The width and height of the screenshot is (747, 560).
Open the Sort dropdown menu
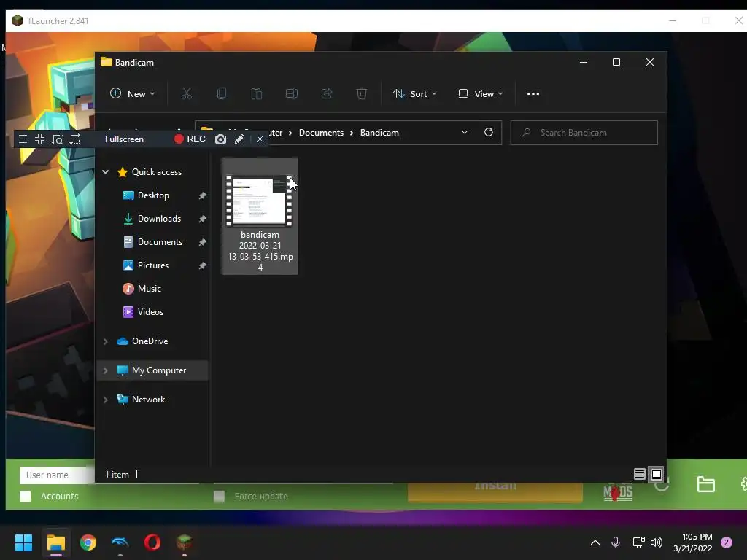[x=415, y=94]
